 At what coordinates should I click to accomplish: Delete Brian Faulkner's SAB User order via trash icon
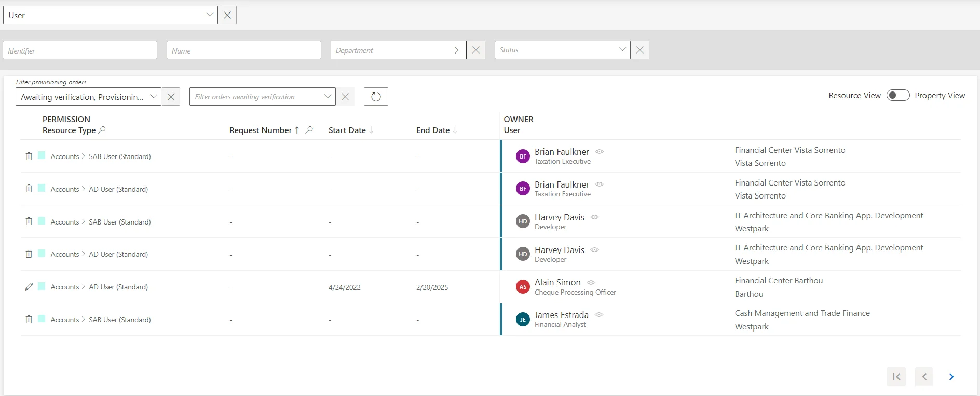coord(29,156)
